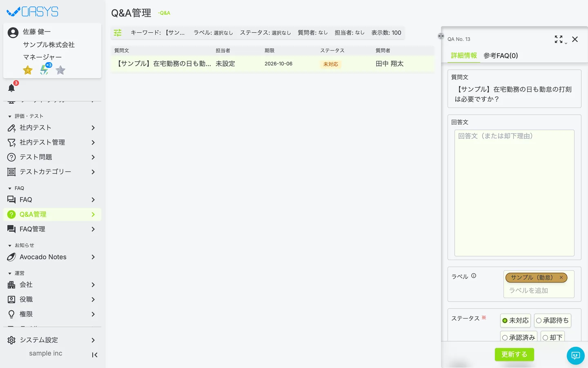Click the システム設定 gear icon
Image resolution: width=588 pixels, height=368 pixels.
click(11, 340)
